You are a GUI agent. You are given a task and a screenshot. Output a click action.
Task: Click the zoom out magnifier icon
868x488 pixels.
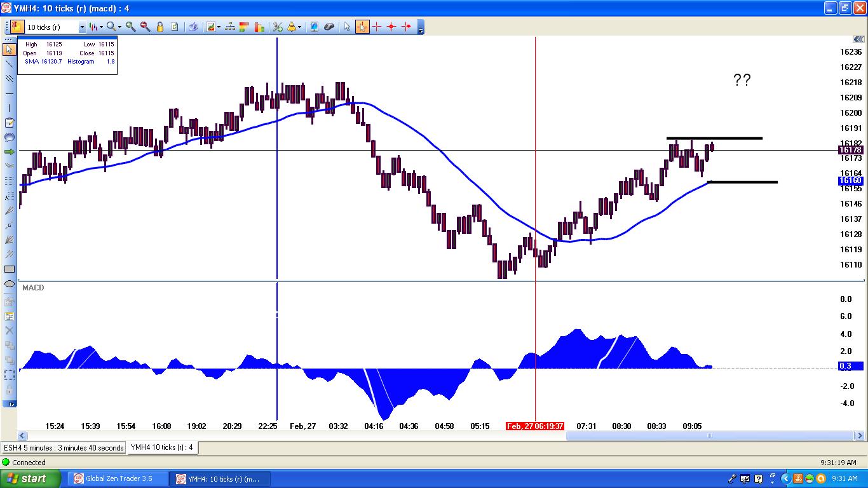145,27
